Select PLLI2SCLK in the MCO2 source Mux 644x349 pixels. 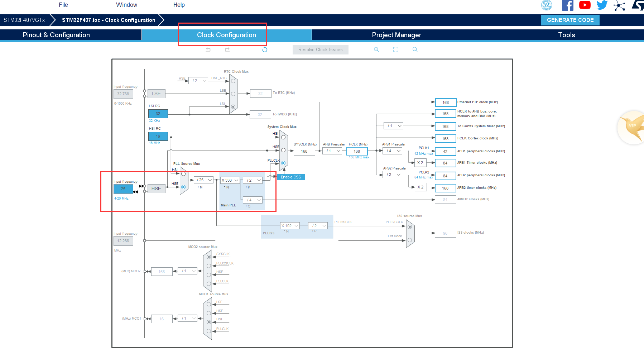[209, 266]
